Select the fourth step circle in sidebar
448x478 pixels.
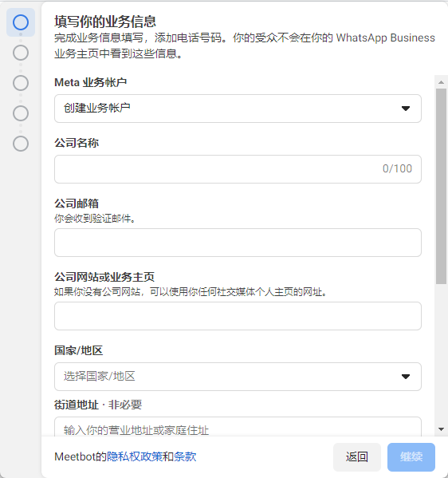(x=21, y=113)
